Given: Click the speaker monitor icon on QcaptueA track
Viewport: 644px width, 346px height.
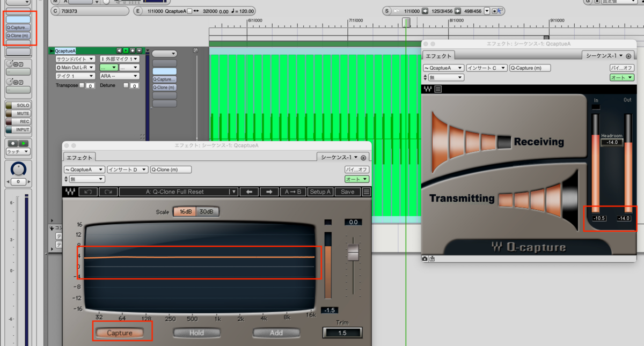Looking at the screenshot, I should 119,50.
